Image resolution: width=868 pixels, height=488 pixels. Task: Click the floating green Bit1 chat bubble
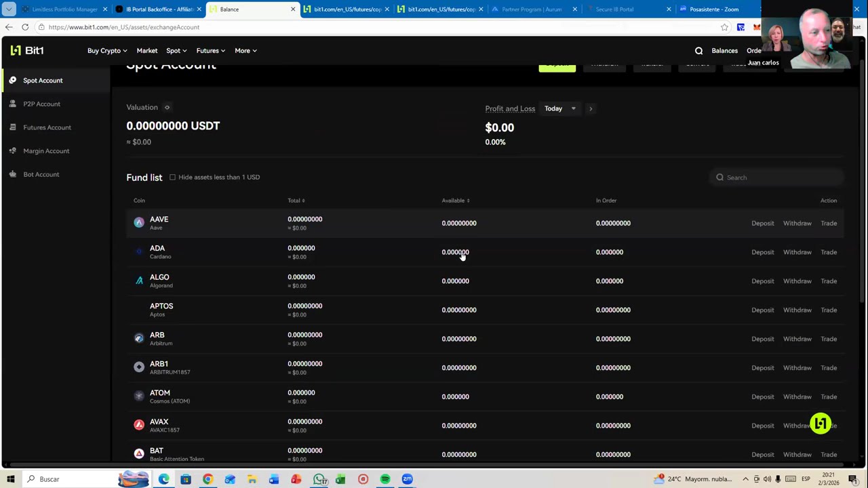pos(821,424)
